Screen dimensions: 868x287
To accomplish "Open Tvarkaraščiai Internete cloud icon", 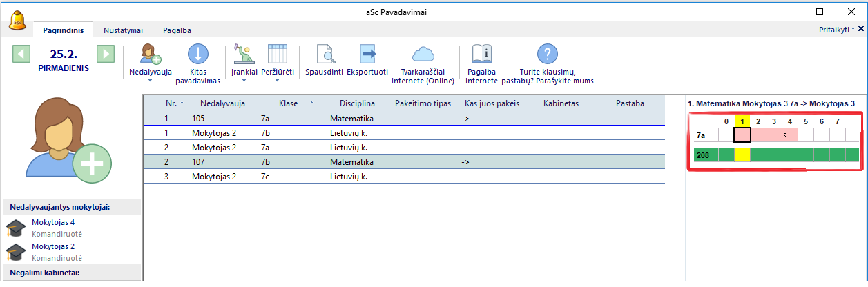I will tap(423, 55).
